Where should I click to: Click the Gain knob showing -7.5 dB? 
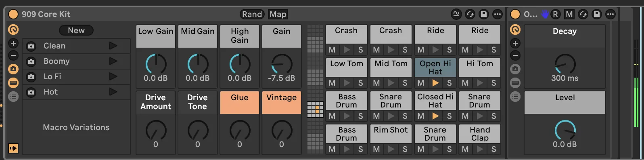(282, 64)
